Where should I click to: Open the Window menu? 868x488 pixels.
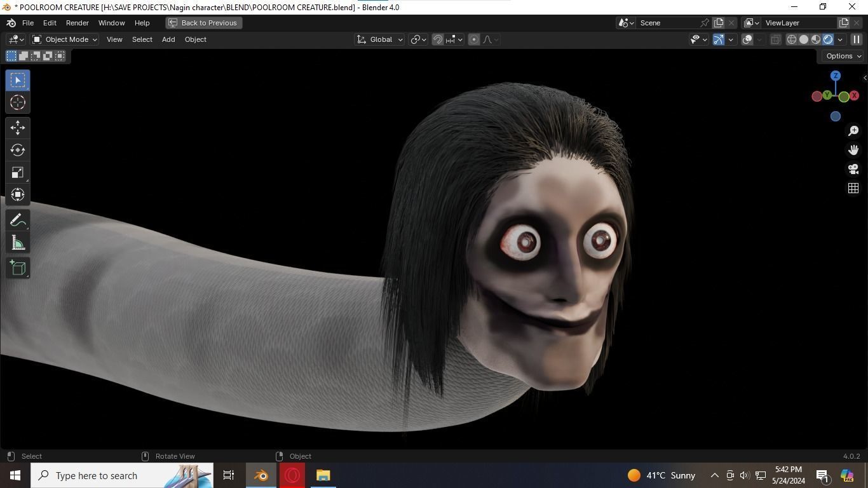click(x=111, y=23)
